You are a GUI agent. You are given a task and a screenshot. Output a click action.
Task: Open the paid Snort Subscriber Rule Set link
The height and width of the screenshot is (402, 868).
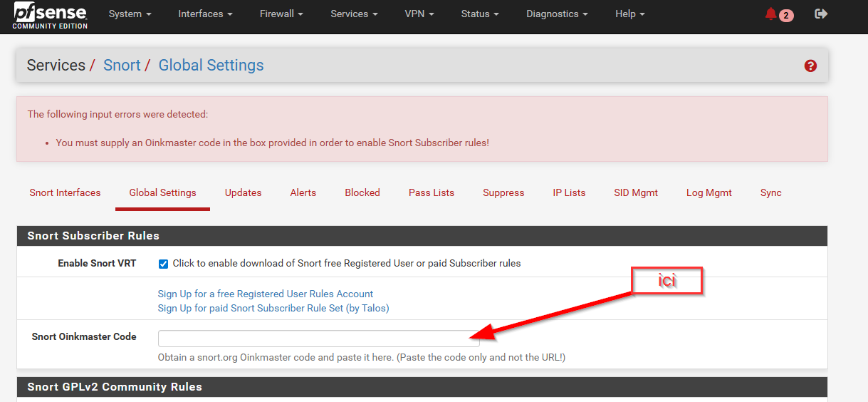[x=273, y=308]
